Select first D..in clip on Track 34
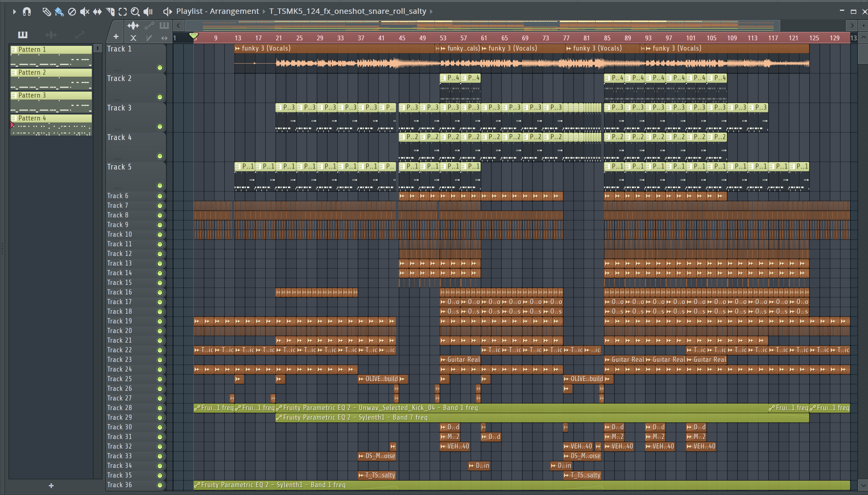 (479, 466)
